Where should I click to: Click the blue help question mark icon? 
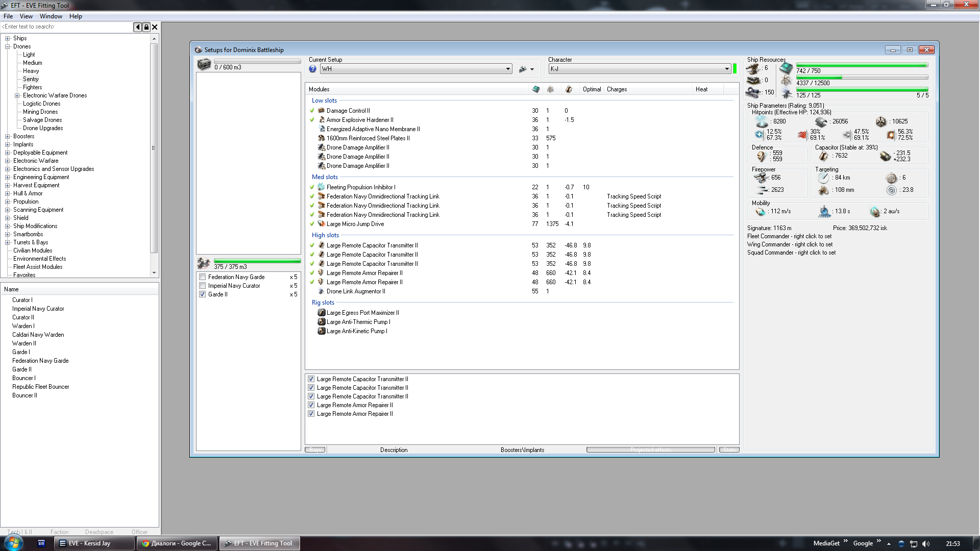tap(313, 69)
